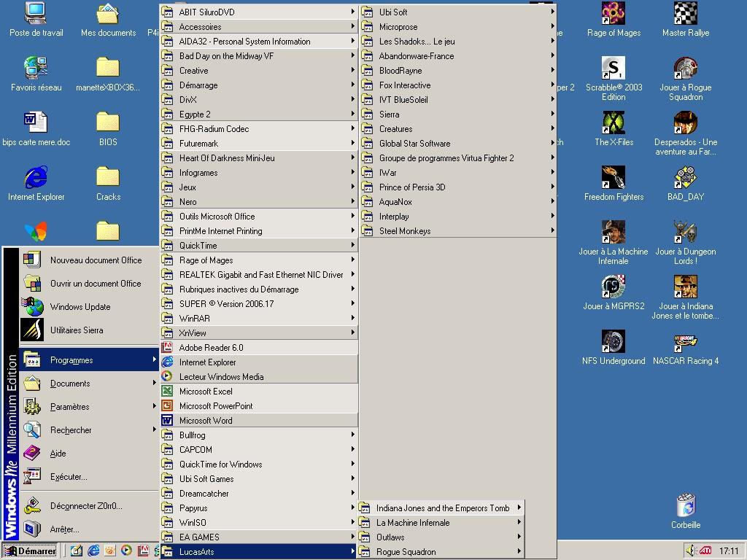Select the Favoris réseau desktop icon

tap(36, 74)
